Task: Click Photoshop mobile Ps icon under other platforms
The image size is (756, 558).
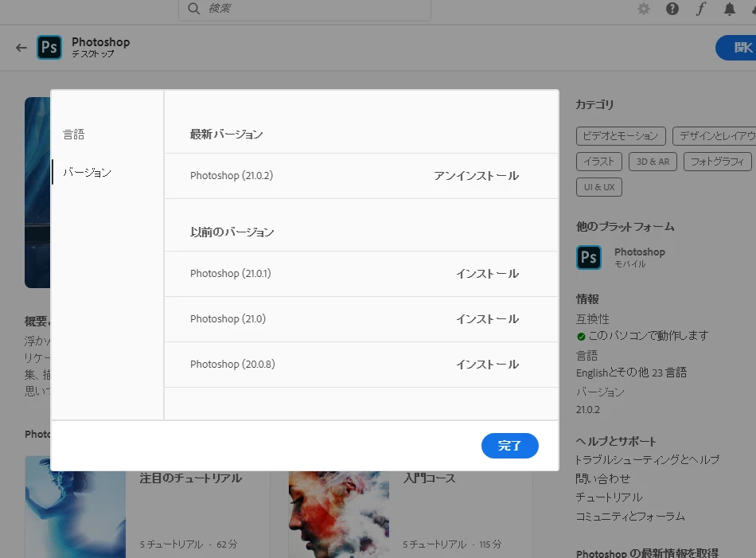Action: (589, 257)
